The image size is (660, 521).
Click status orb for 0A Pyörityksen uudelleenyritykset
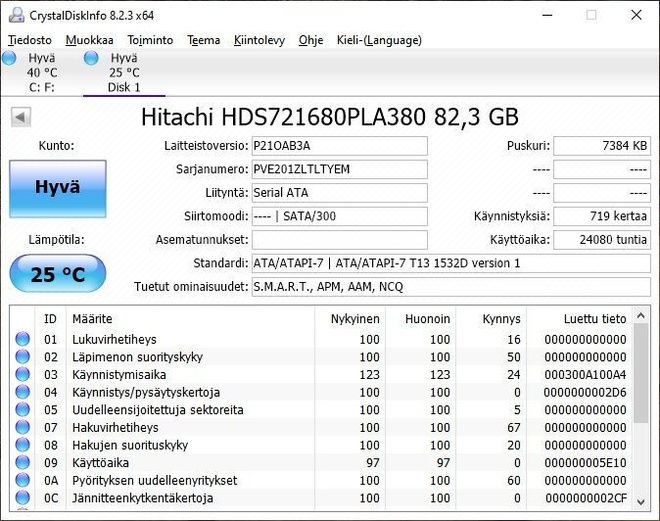tap(23, 480)
